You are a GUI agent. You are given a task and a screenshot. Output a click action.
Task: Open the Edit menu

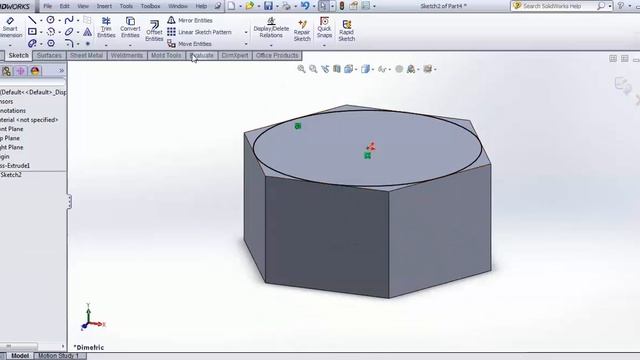[x=64, y=6]
